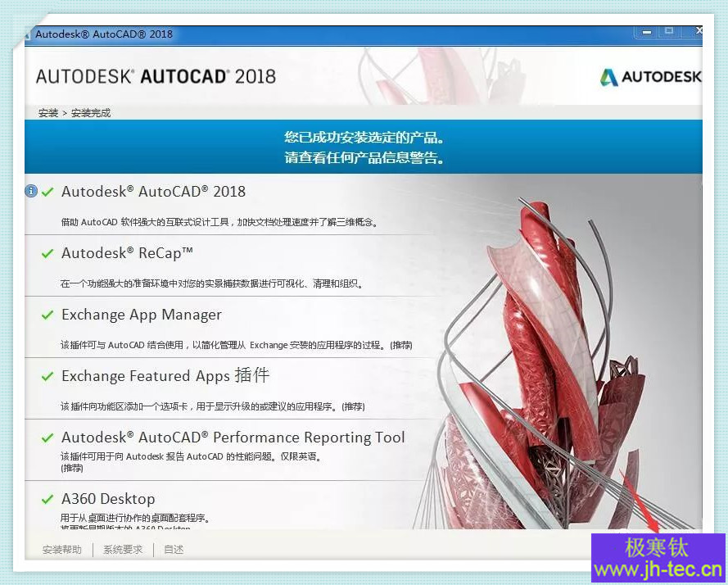Click the green checkmark beside A360 Desktop
This screenshot has height=585, width=728.
pyautogui.click(x=47, y=500)
